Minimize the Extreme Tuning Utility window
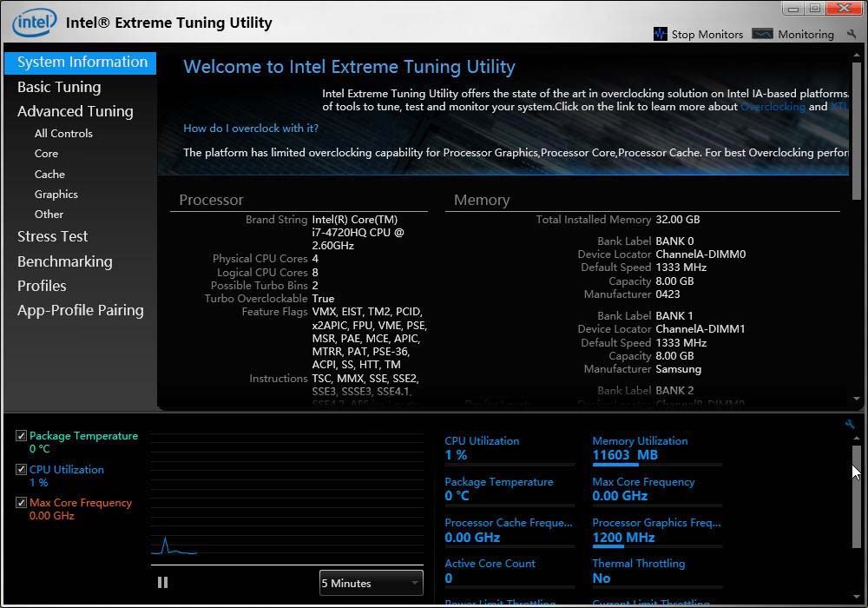The height and width of the screenshot is (608, 868). (793, 9)
